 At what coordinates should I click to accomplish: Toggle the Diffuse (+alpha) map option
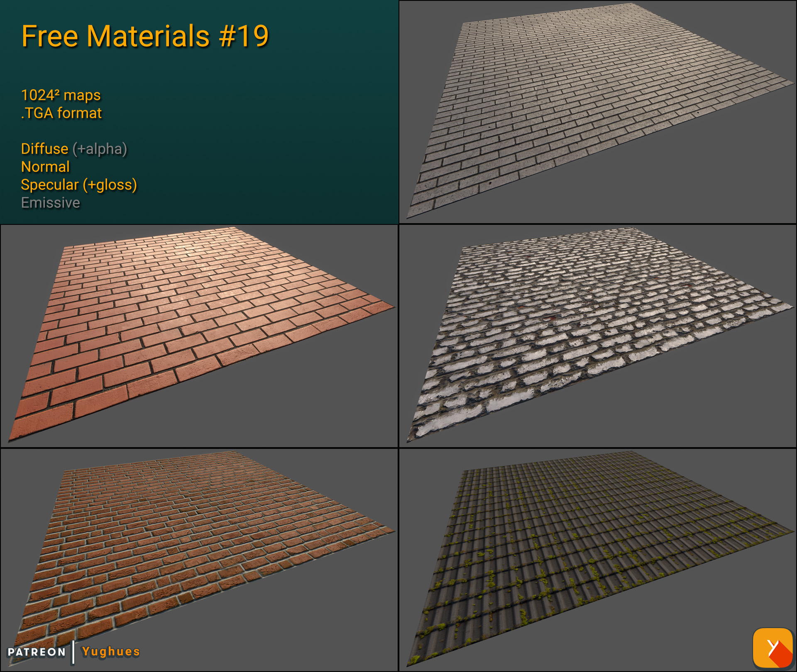coord(74,149)
